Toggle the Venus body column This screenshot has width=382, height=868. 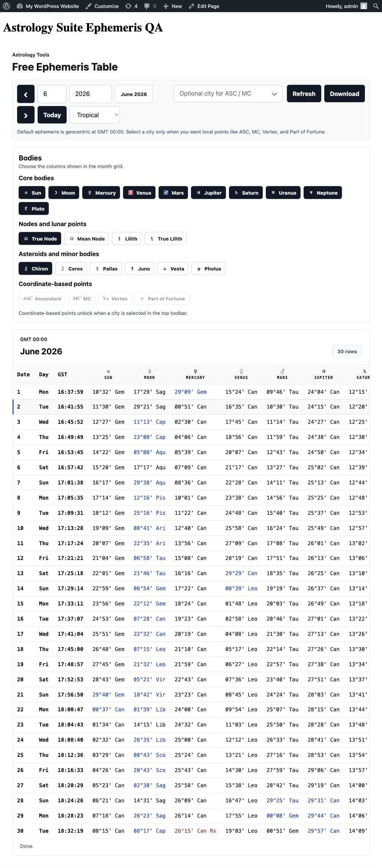click(x=139, y=193)
